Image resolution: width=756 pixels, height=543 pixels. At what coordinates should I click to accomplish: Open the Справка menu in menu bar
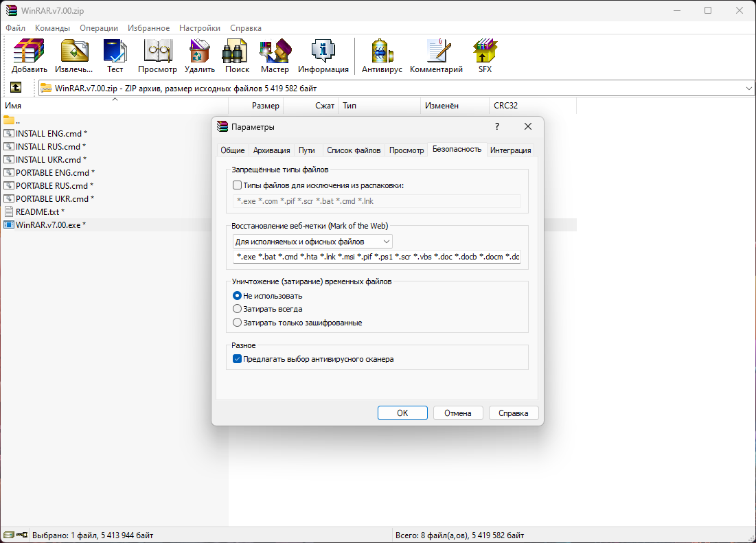245,28
